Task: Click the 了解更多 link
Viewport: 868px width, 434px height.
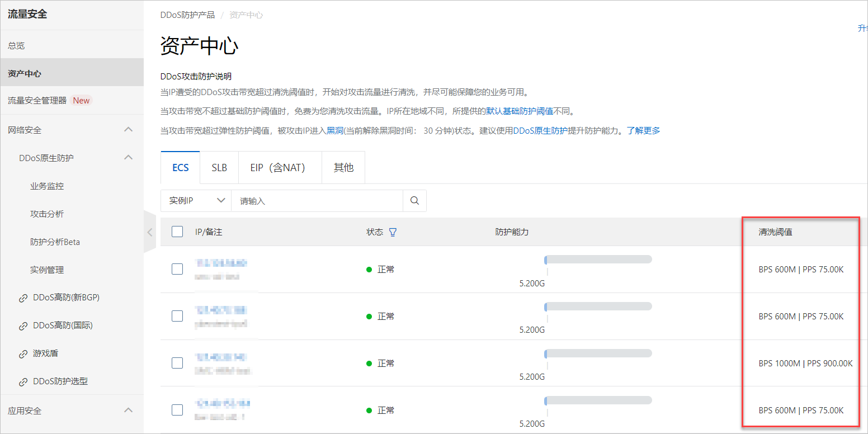Action: point(643,130)
